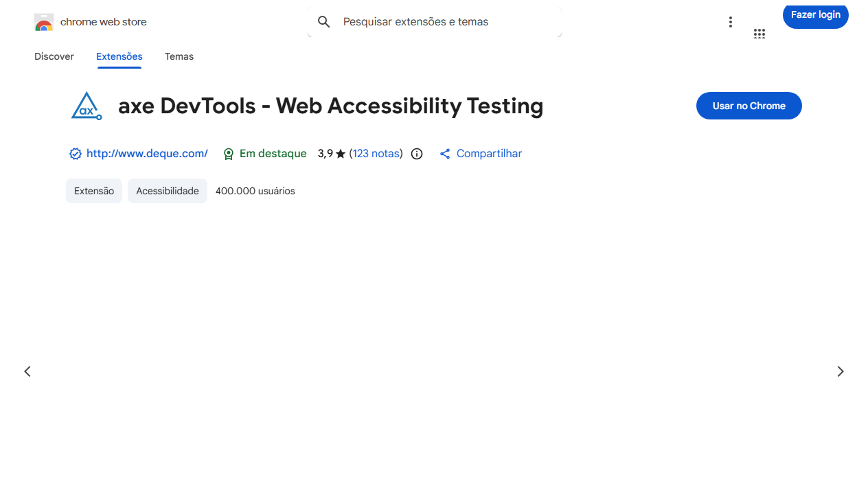Click the Em destaque award icon

tap(228, 153)
